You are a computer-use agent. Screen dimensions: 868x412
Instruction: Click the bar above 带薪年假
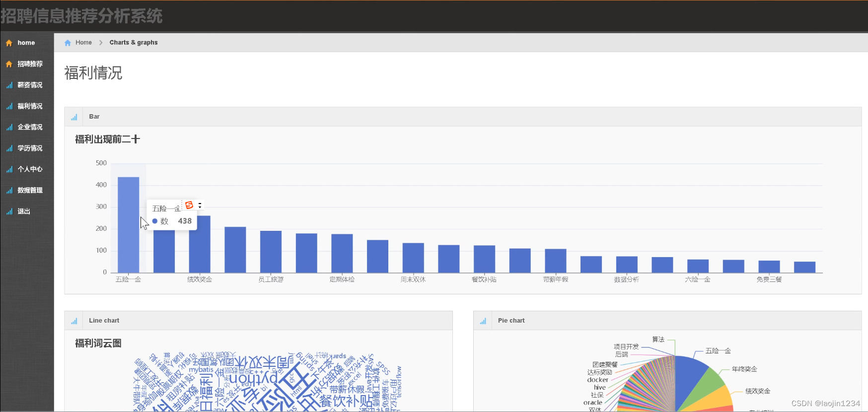point(556,261)
